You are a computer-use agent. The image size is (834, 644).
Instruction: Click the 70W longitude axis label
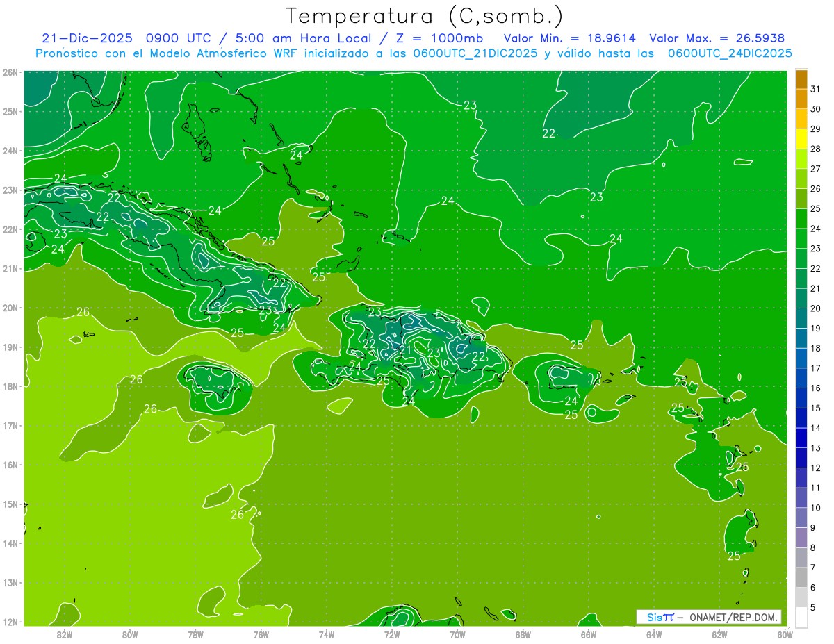pos(457,634)
